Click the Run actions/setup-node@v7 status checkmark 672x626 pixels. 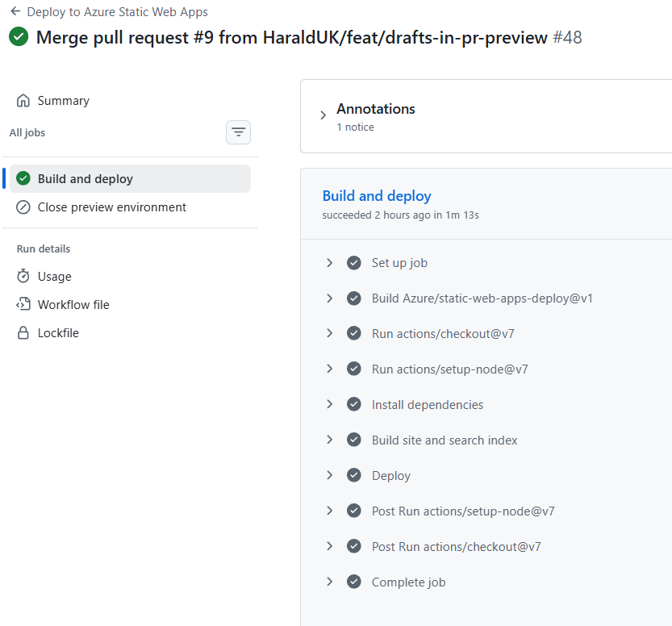[x=354, y=369]
